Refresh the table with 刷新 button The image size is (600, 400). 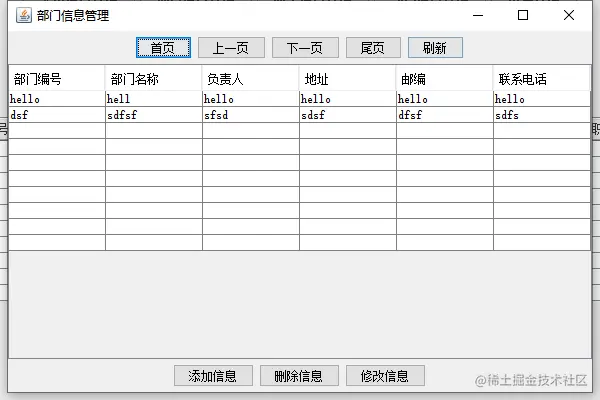pyautogui.click(x=435, y=48)
